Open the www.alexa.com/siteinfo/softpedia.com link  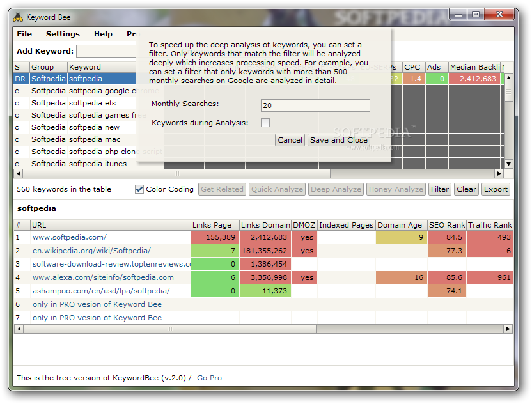click(103, 277)
